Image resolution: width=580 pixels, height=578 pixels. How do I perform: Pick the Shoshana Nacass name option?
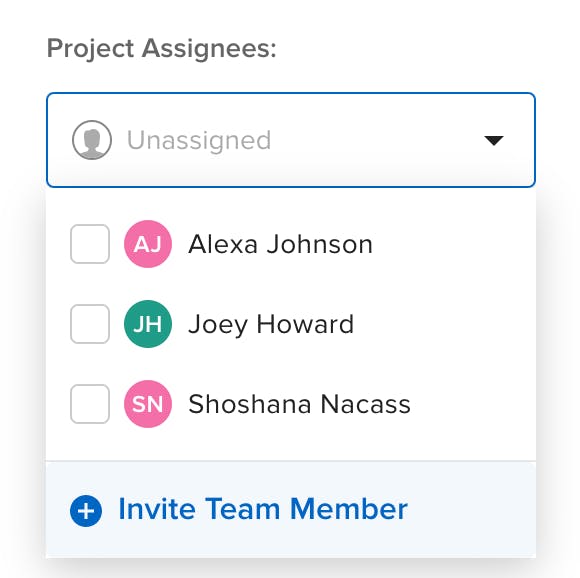(300, 404)
